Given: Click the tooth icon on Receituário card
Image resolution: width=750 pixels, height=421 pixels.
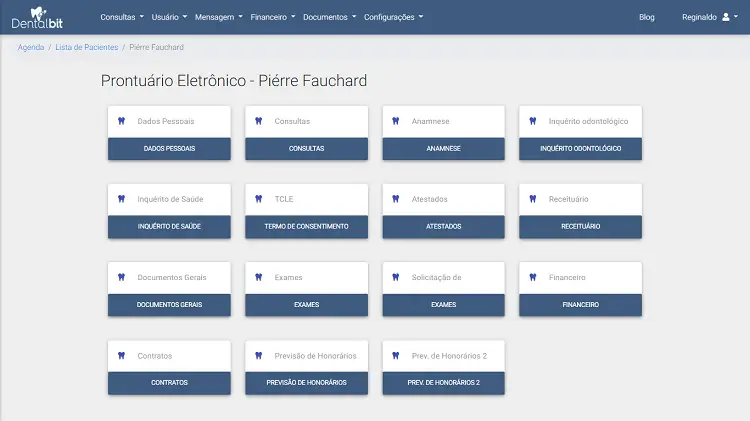Looking at the screenshot, I should pyautogui.click(x=533, y=199).
